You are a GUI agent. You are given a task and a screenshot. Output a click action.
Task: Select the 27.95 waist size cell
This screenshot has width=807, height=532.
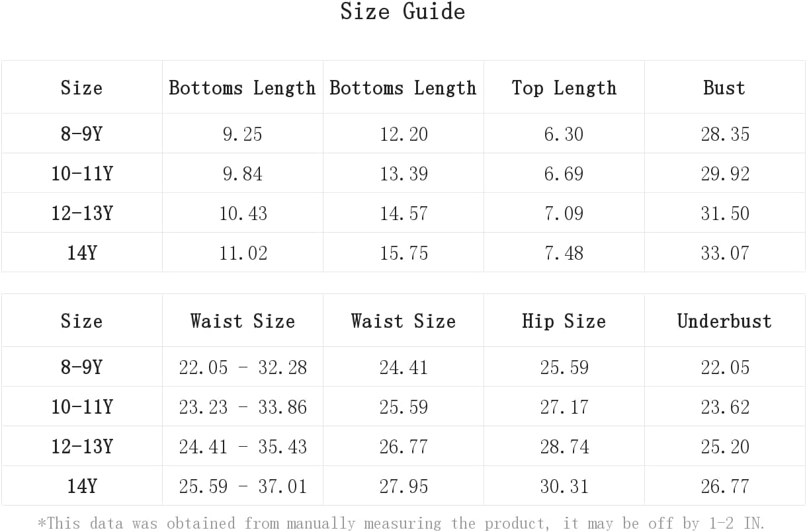coord(403,486)
